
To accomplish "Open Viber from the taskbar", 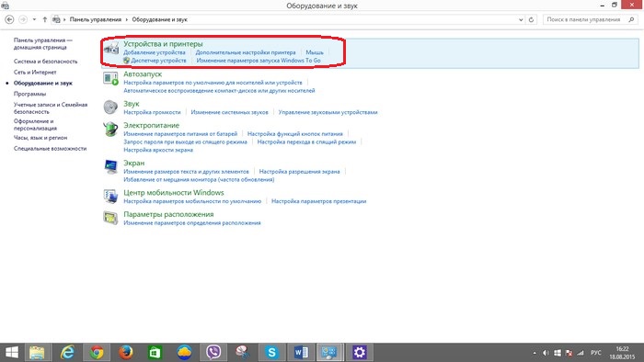I will (x=213, y=352).
